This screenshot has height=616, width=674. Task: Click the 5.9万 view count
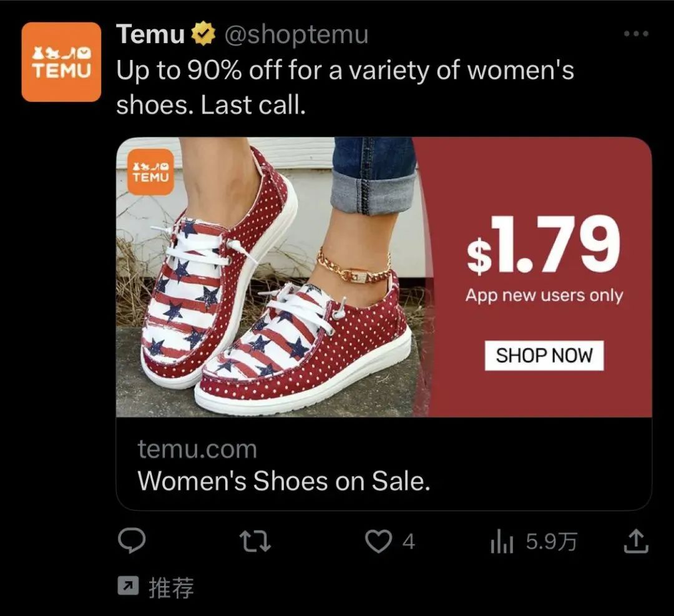(x=552, y=542)
